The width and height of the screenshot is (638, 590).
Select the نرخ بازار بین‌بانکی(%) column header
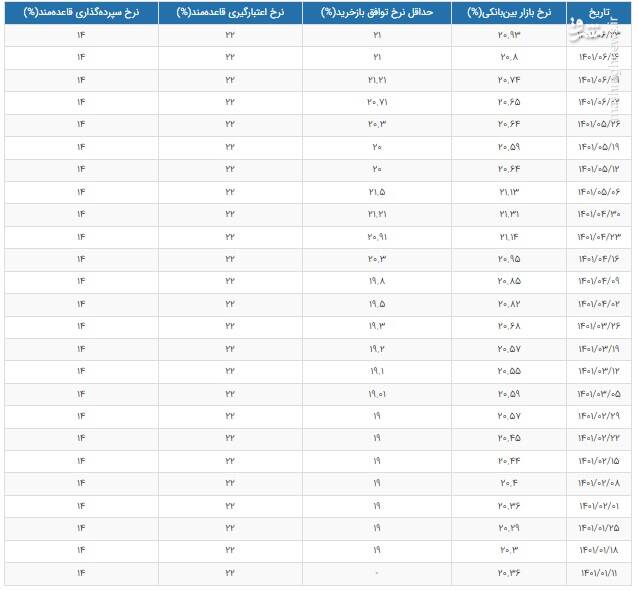(x=509, y=12)
